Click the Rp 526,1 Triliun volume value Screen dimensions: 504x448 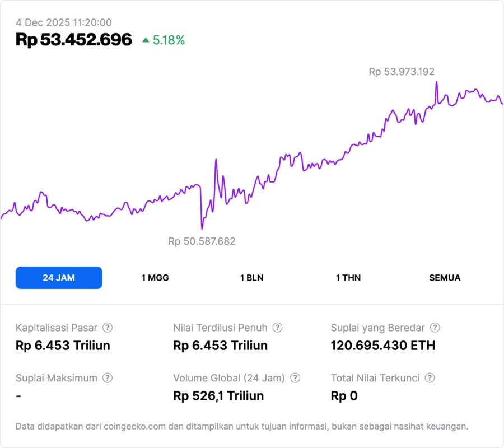pyautogui.click(x=218, y=396)
